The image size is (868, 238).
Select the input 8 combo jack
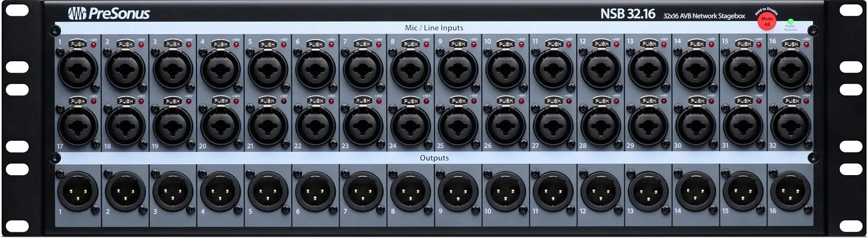[411, 70]
